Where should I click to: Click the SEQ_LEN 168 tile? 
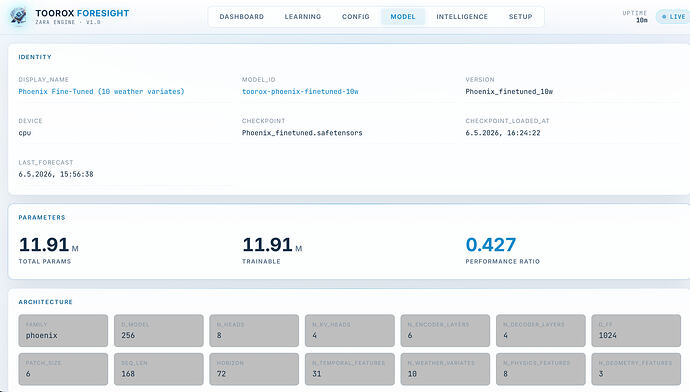(159, 369)
